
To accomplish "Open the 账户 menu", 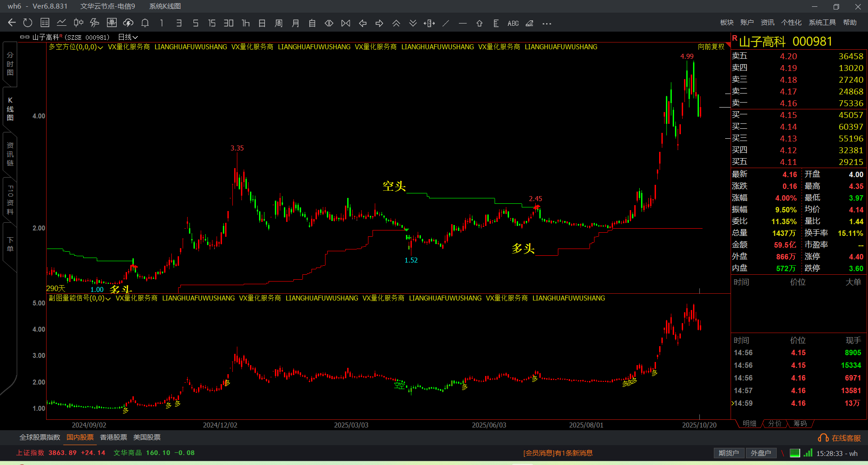I will pos(747,23).
